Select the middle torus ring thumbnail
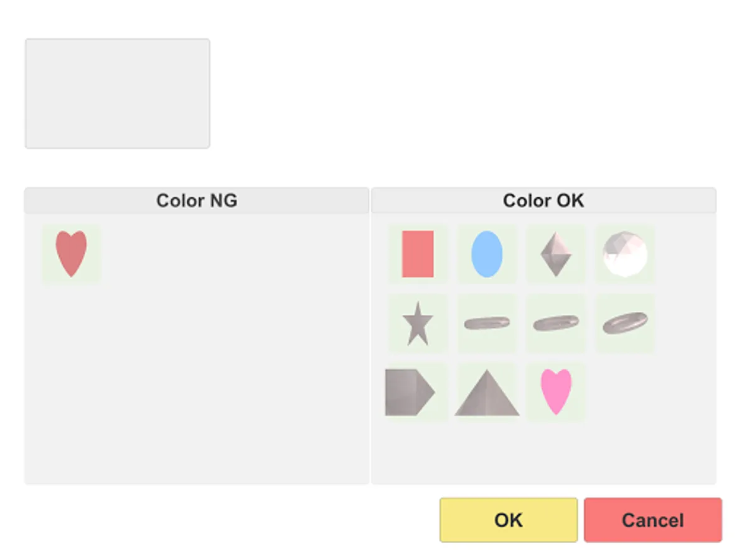 click(556, 323)
